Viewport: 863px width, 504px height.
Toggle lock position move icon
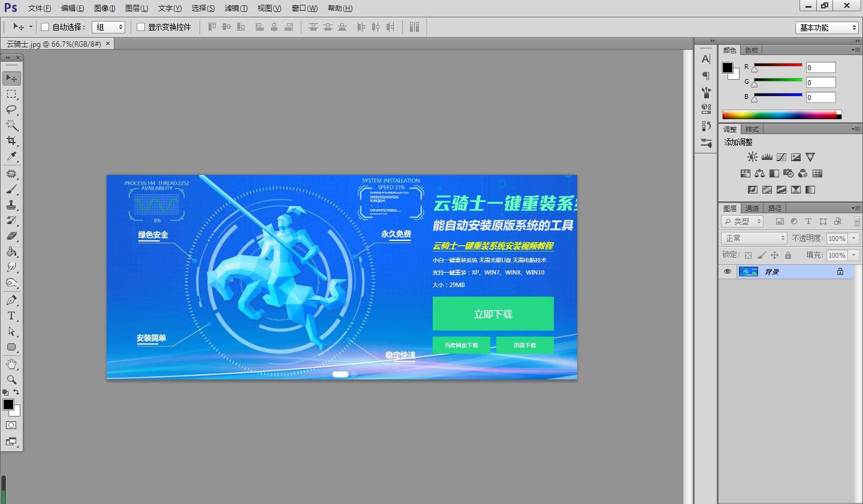pyautogui.click(x=774, y=255)
